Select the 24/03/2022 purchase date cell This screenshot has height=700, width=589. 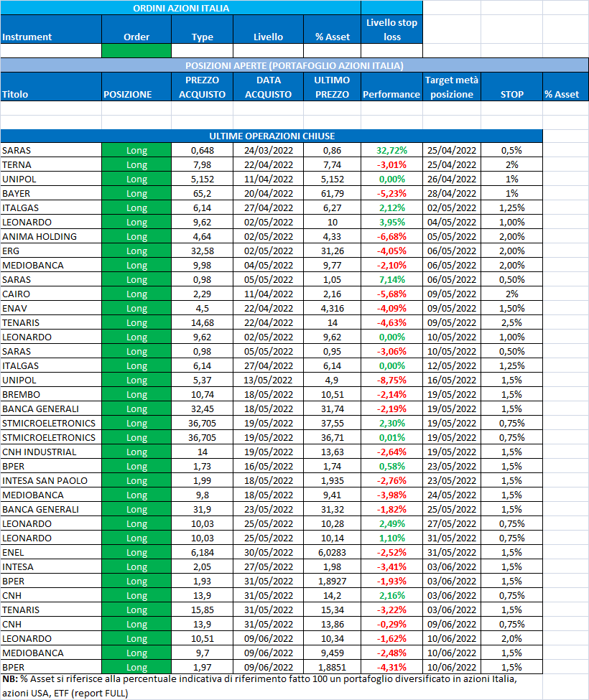click(269, 151)
